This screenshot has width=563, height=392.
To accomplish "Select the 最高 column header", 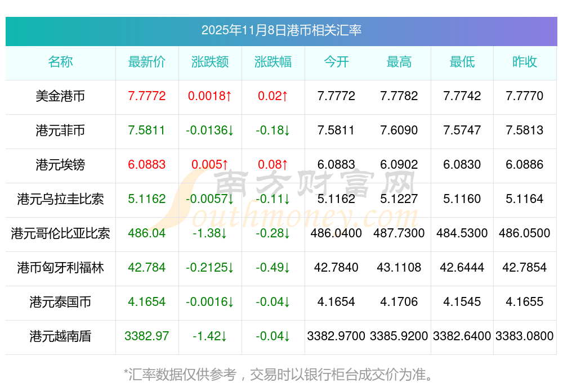I will (x=399, y=62).
